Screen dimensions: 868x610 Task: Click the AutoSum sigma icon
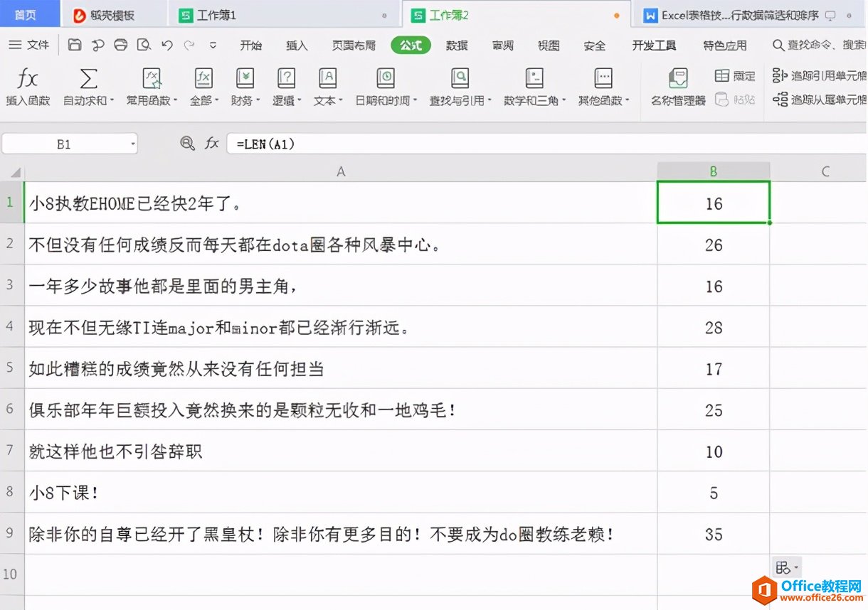88,78
